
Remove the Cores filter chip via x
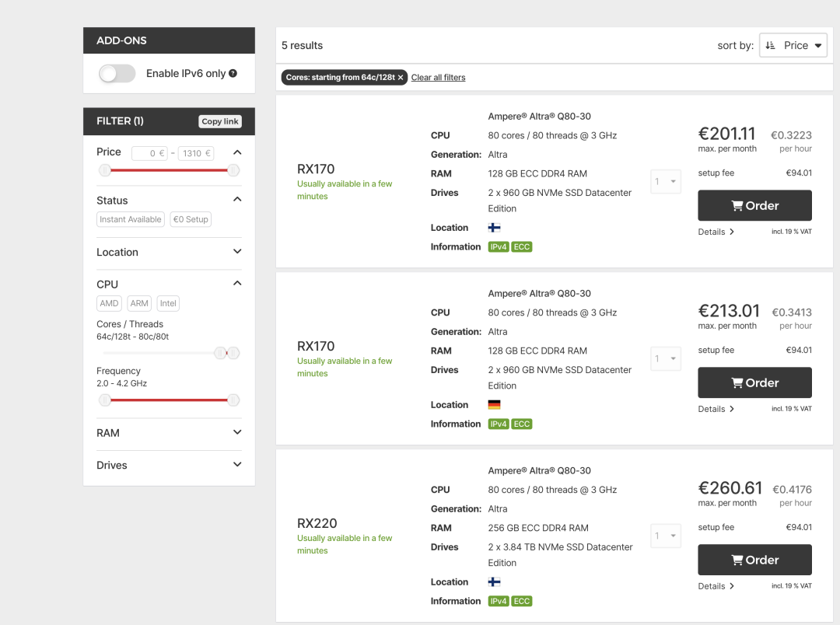[401, 78]
